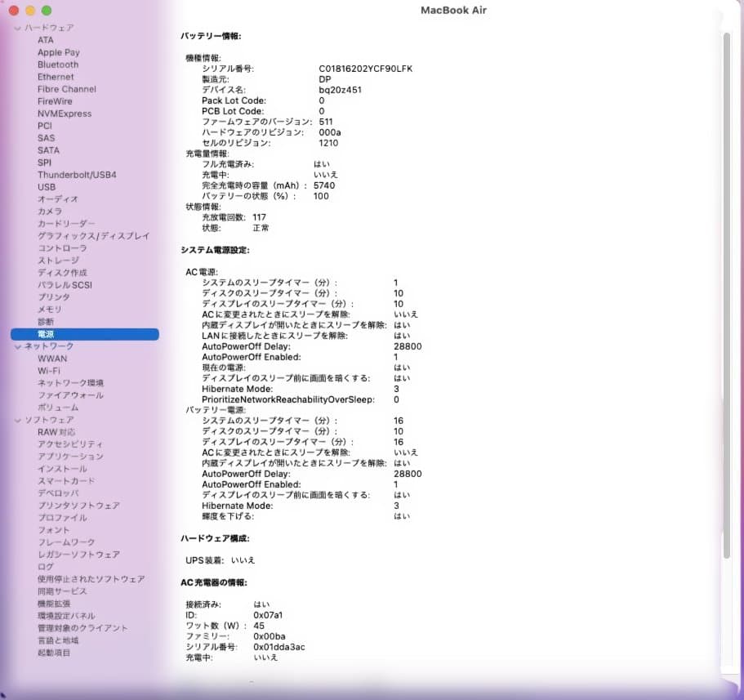View the NVMExpress device information
The height and width of the screenshot is (700, 744).
tap(65, 114)
